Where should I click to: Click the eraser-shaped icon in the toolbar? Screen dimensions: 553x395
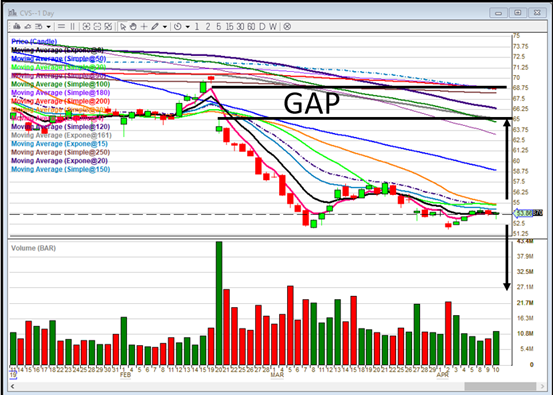(x=28, y=26)
